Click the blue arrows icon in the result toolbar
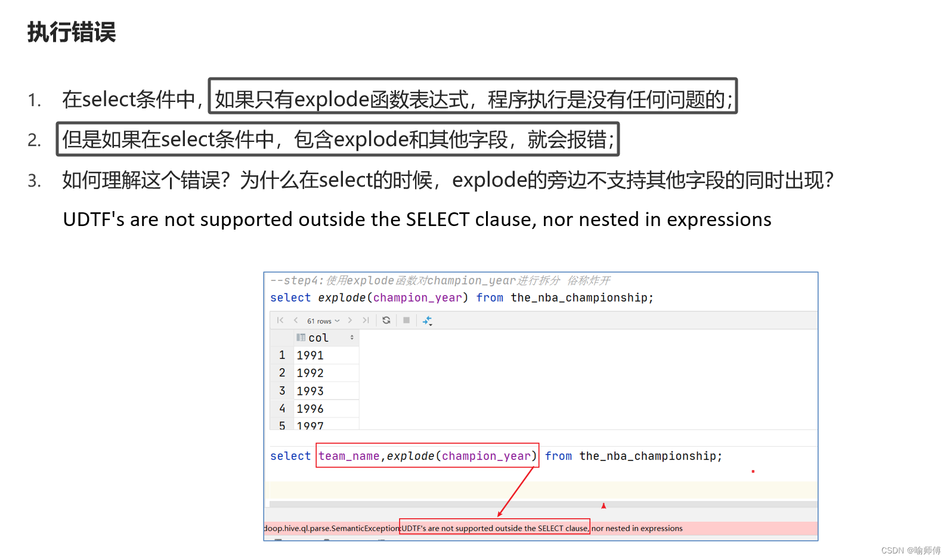950x560 pixels. pyautogui.click(x=428, y=321)
